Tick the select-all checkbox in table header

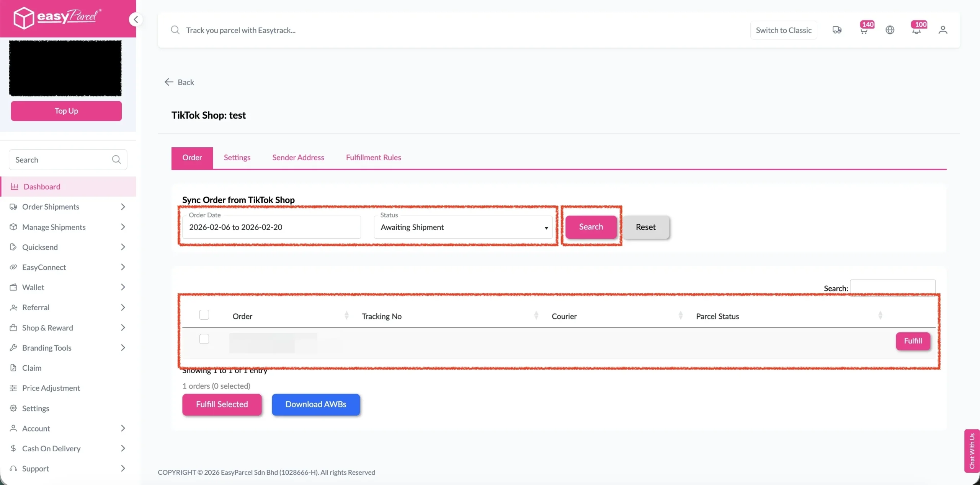point(204,315)
